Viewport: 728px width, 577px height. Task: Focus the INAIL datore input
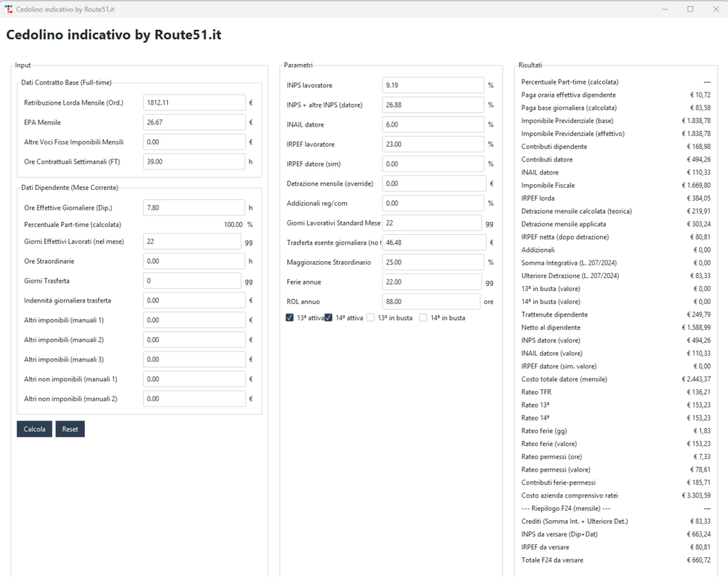(x=433, y=125)
